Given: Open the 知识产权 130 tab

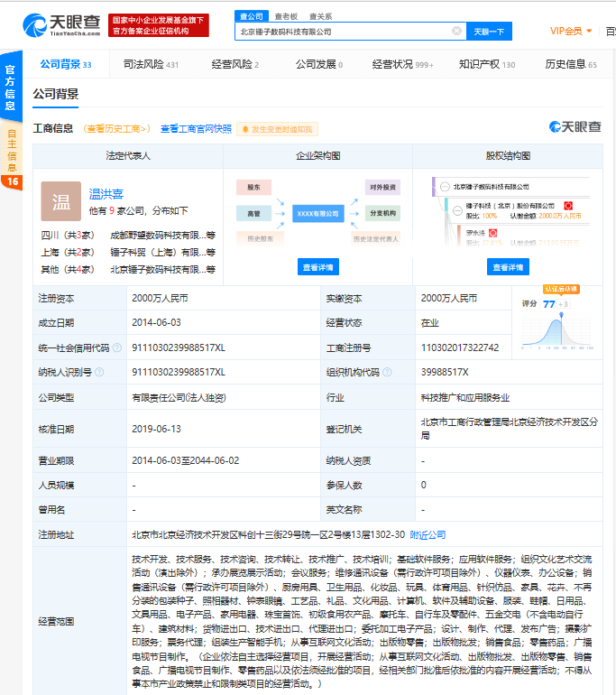Looking at the screenshot, I should [487, 64].
